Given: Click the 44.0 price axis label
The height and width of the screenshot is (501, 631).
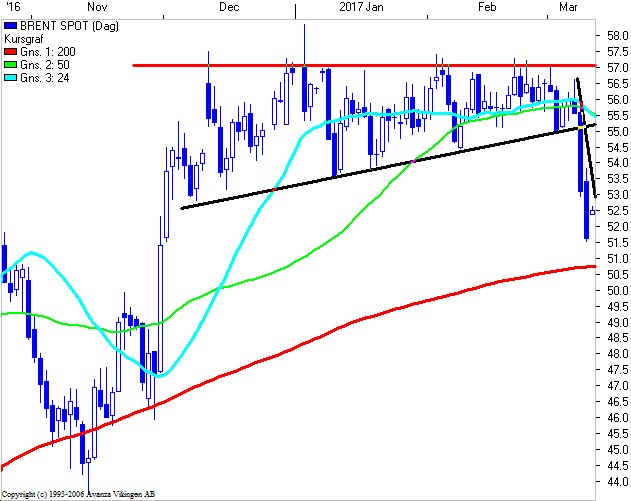Looking at the screenshot, I should point(617,481).
